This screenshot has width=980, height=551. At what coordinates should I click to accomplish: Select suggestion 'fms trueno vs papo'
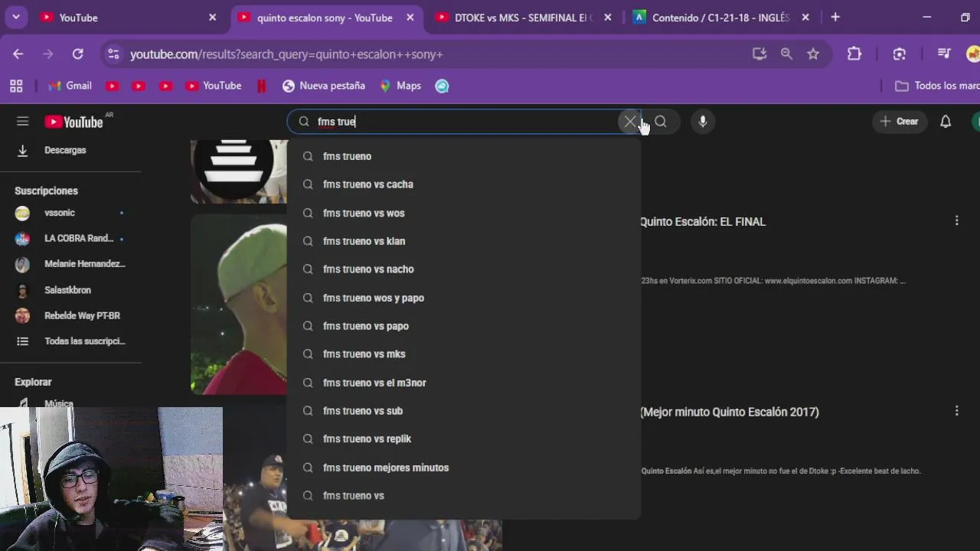463,326
